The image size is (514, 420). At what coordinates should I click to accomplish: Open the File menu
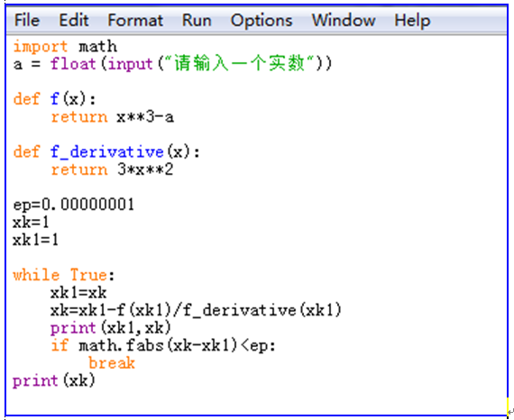point(27,21)
